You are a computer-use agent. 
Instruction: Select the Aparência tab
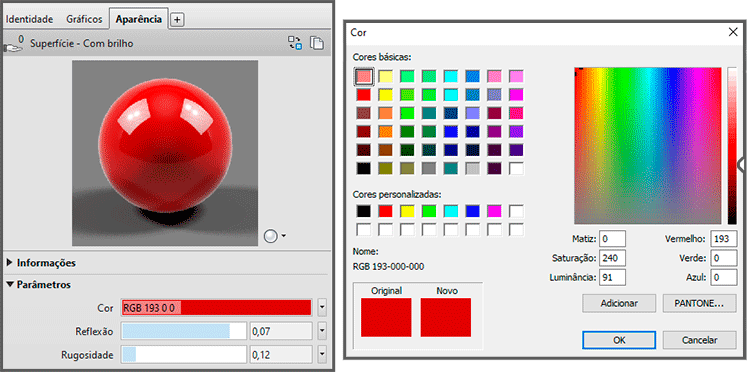(139, 19)
